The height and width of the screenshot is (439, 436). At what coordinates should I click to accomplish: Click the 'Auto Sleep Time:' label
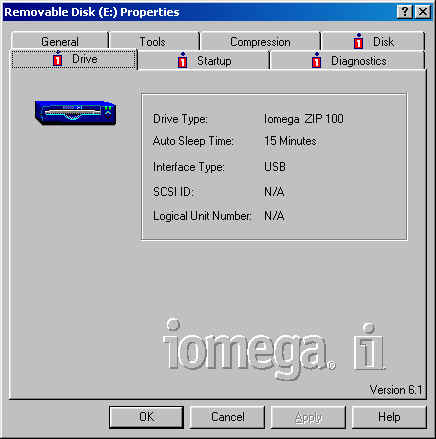point(193,141)
